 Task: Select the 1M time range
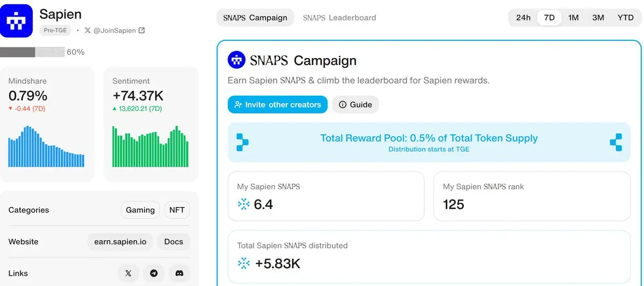573,18
